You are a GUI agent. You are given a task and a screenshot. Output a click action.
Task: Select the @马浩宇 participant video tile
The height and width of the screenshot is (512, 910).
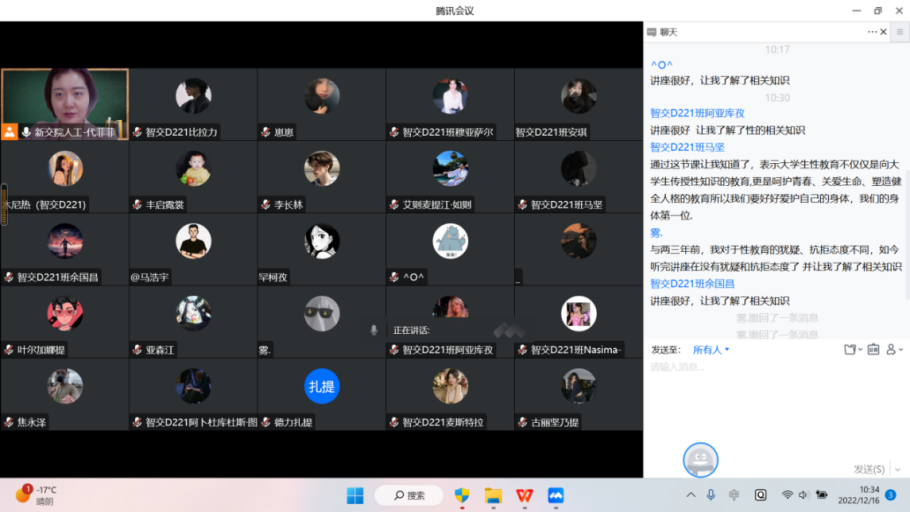click(193, 248)
